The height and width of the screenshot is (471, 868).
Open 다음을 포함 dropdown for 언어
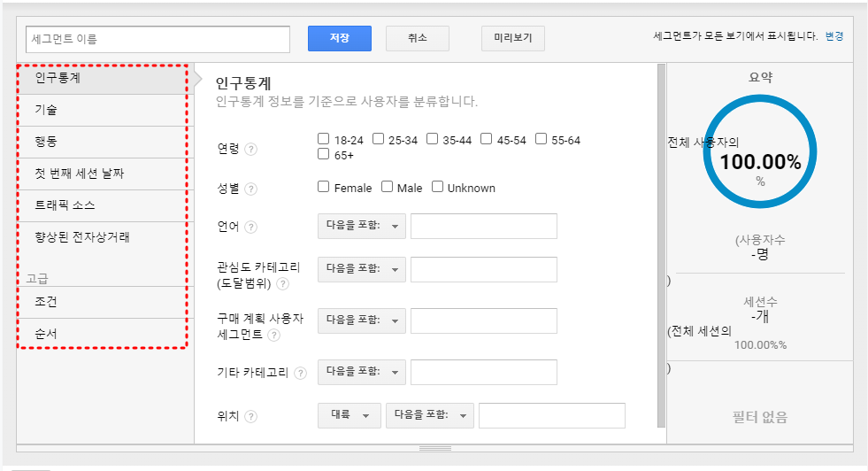coord(362,226)
